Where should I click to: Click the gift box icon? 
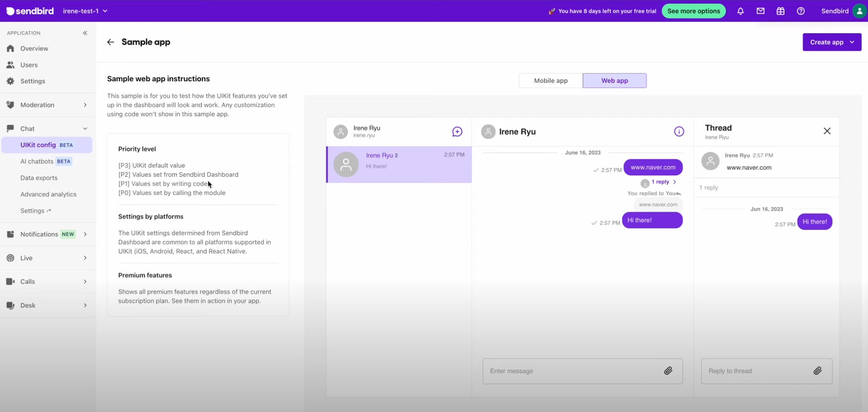pyautogui.click(x=781, y=11)
